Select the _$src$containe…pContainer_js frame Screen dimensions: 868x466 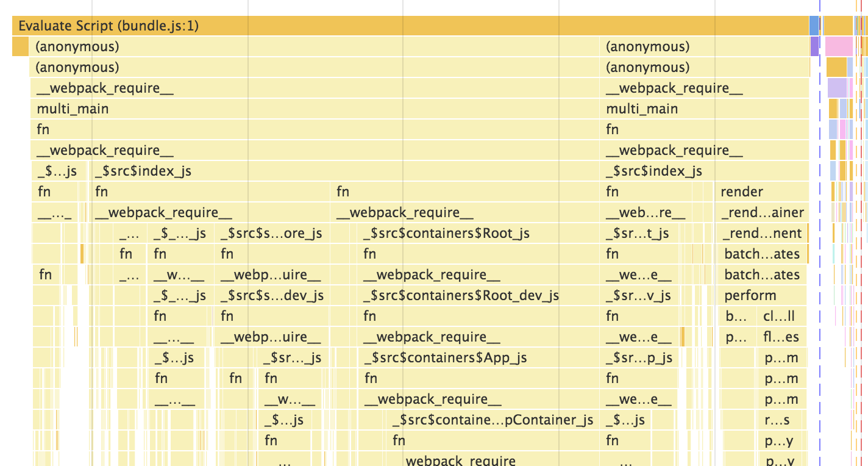click(492, 420)
